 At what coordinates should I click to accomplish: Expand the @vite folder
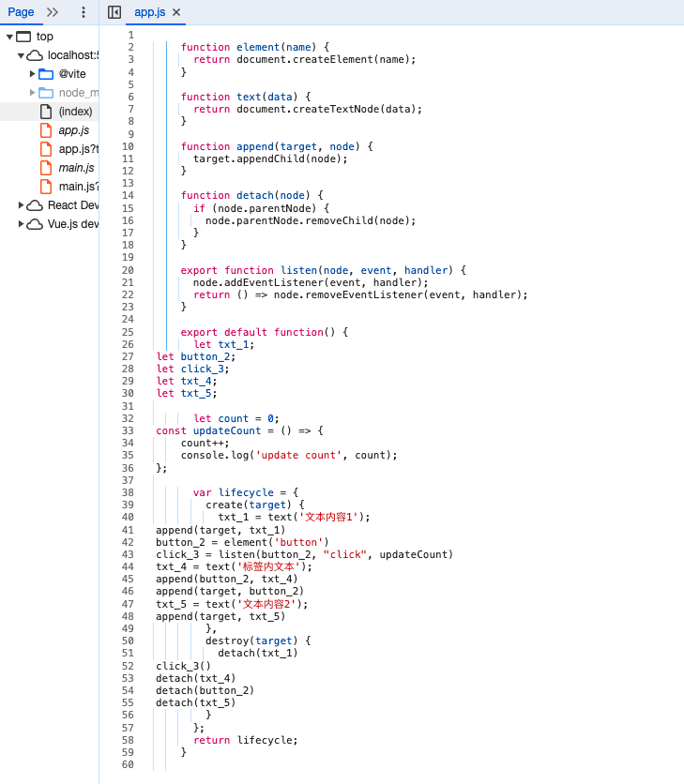tap(32, 74)
